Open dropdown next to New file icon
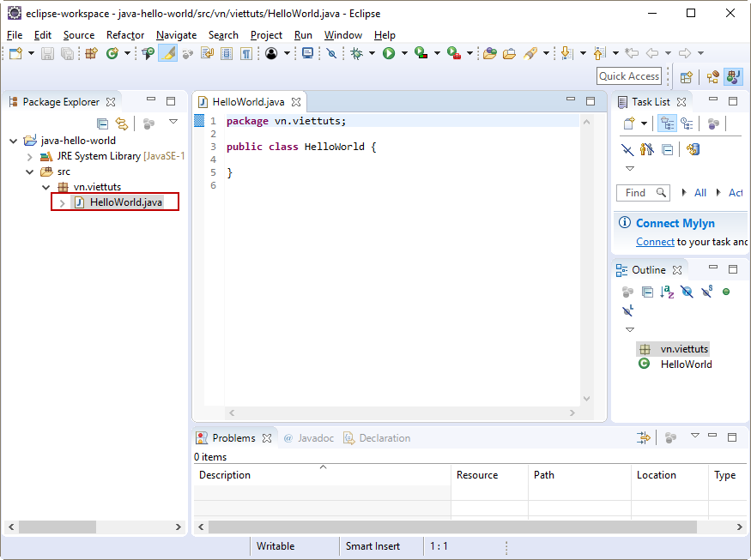 (31, 53)
